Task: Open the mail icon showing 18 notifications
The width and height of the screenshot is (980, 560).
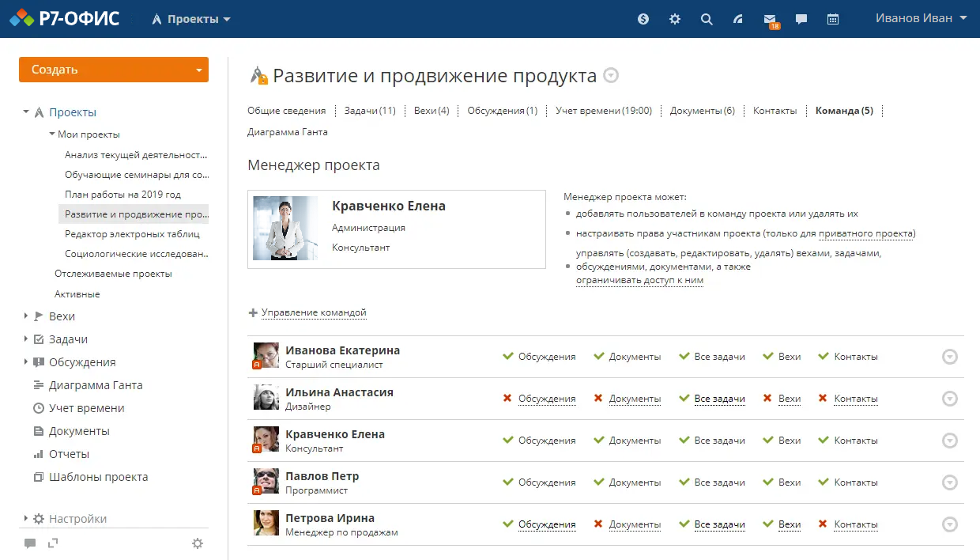Action: [769, 19]
